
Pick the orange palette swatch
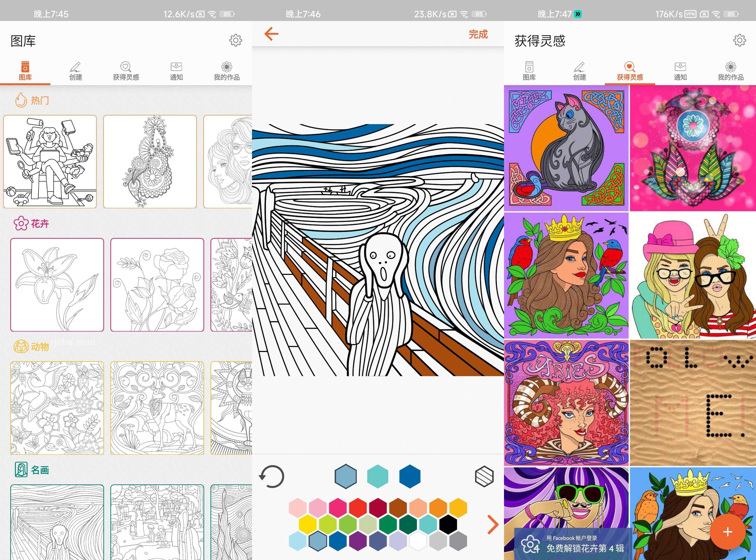tap(438, 508)
